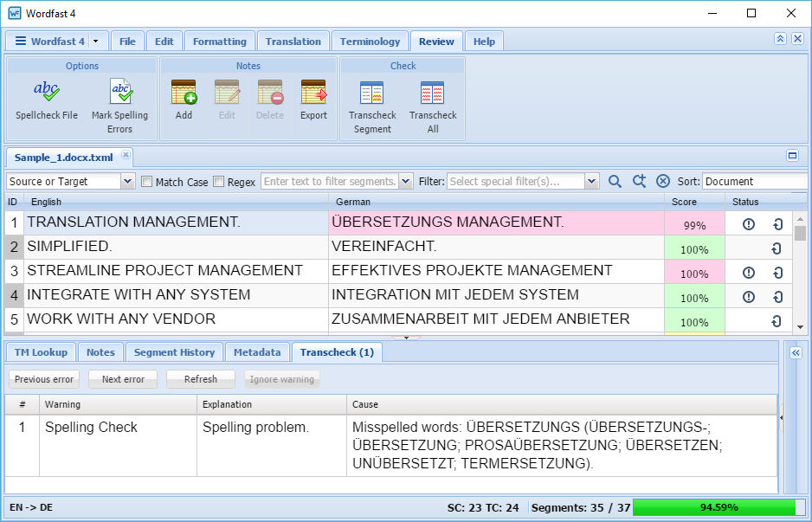Export notes with the Export icon

[x=314, y=92]
